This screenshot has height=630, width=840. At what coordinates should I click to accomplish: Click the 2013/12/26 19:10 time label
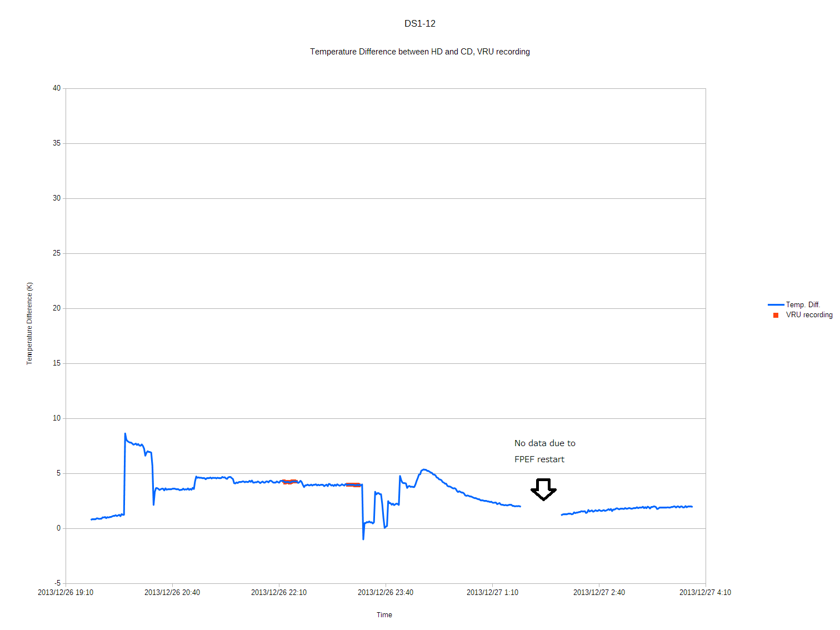click(x=66, y=593)
